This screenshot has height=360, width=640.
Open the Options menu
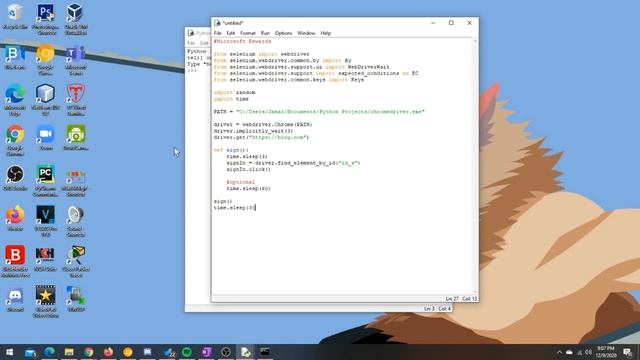pos(283,33)
